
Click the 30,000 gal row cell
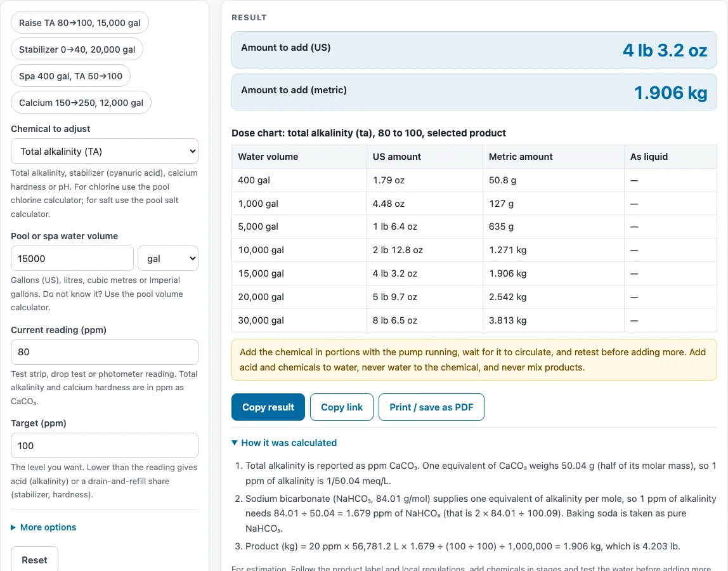click(299, 320)
